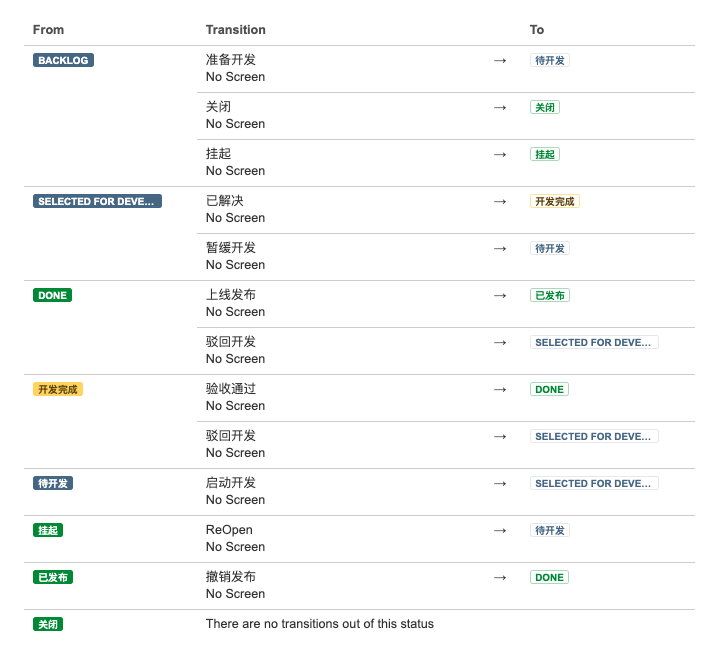This screenshot has height=658, width=718.
Task: Select the 已发布 status in From column
Action: click(x=53, y=577)
